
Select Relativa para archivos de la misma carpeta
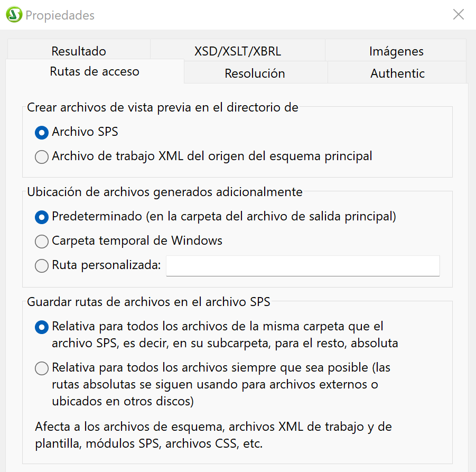[x=41, y=327]
